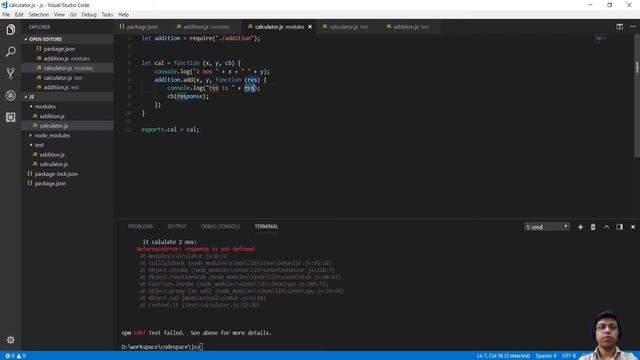Switch to the Problems panel tab
640x360 pixels.
(x=140, y=227)
